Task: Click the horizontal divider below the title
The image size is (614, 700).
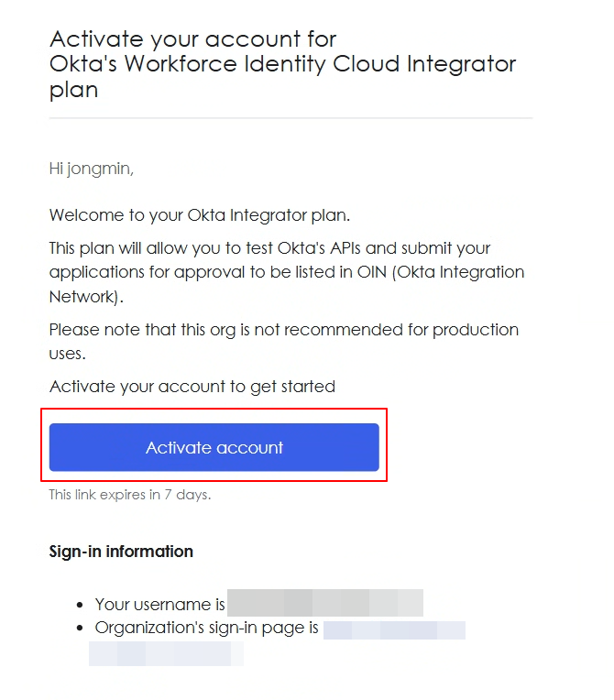Action: (291, 118)
